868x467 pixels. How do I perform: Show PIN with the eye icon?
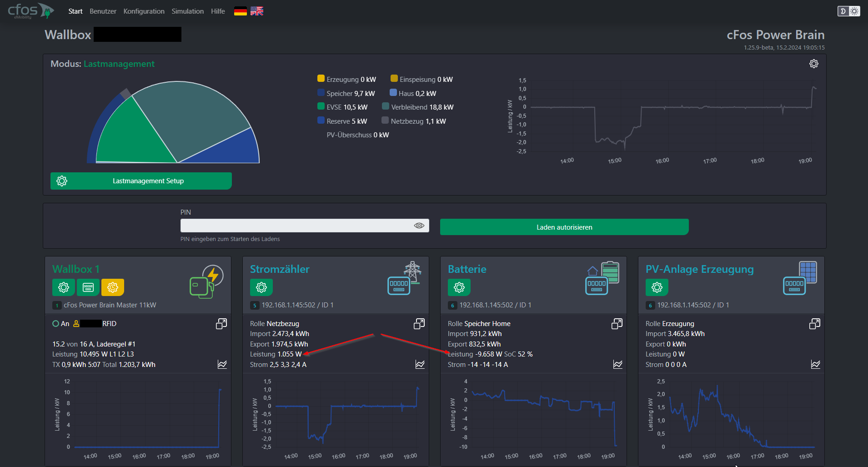419,226
